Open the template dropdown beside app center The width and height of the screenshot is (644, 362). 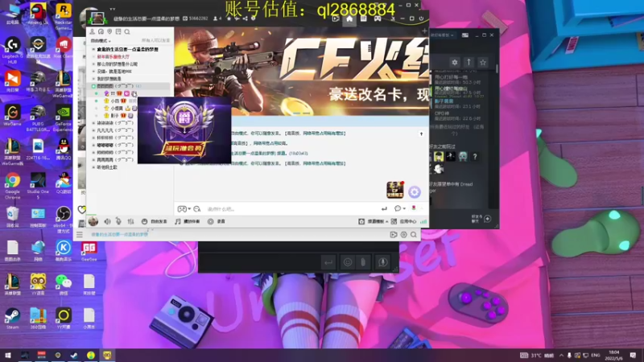[x=373, y=221]
